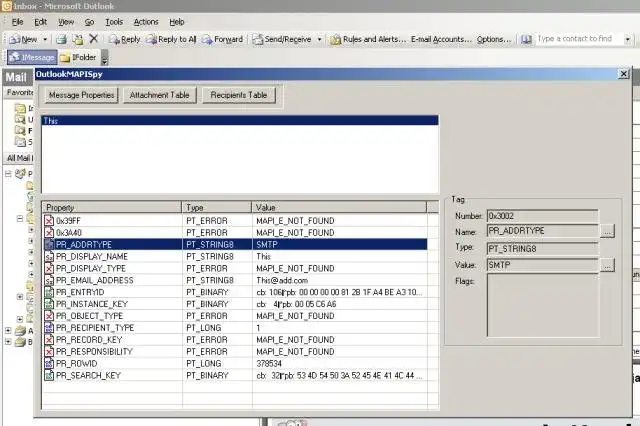
Task: Open the Go menu
Action: pyautogui.click(x=89, y=22)
